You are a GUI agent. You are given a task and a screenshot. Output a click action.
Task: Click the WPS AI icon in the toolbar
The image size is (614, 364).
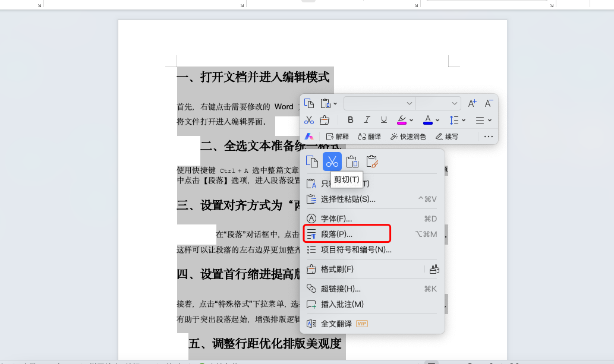tap(308, 137)
